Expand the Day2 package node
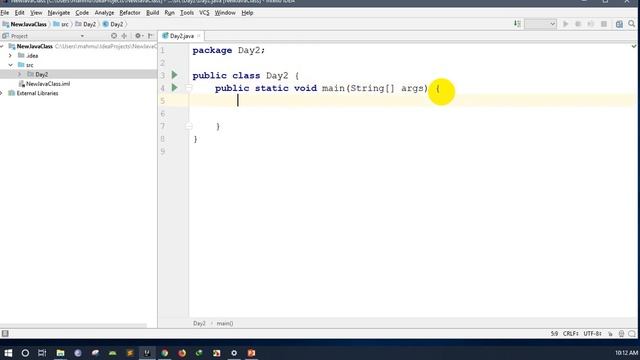Screen dimensions: 640x360 point(20,74)
